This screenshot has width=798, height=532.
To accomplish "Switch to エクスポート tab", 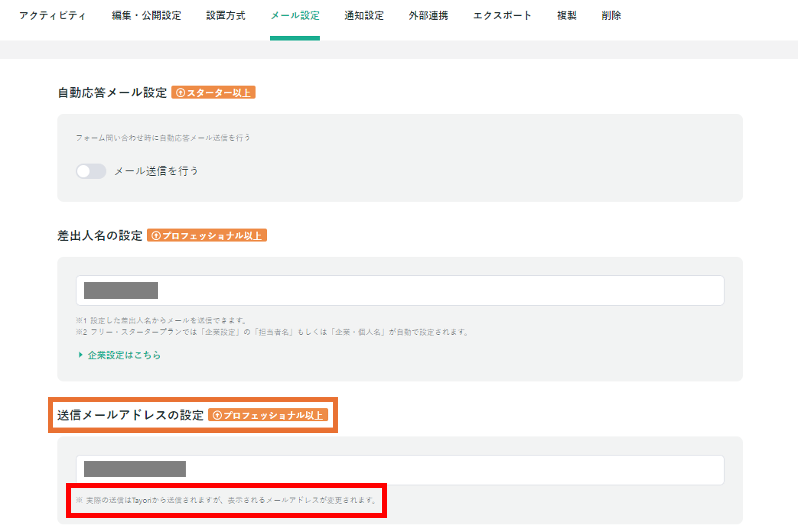I will click(502, 16).
